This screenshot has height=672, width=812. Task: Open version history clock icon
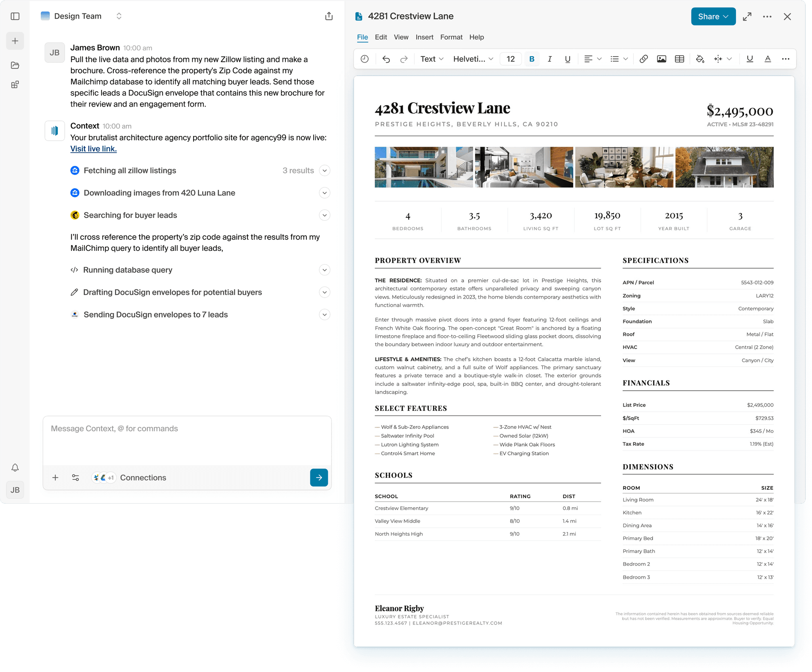coord(365,59)
